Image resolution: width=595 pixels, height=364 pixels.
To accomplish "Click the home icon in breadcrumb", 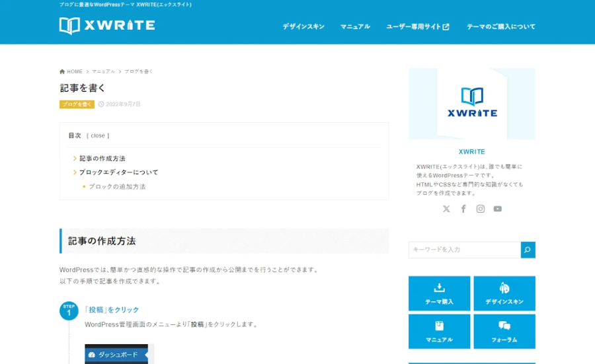I will tap(62, 71).
